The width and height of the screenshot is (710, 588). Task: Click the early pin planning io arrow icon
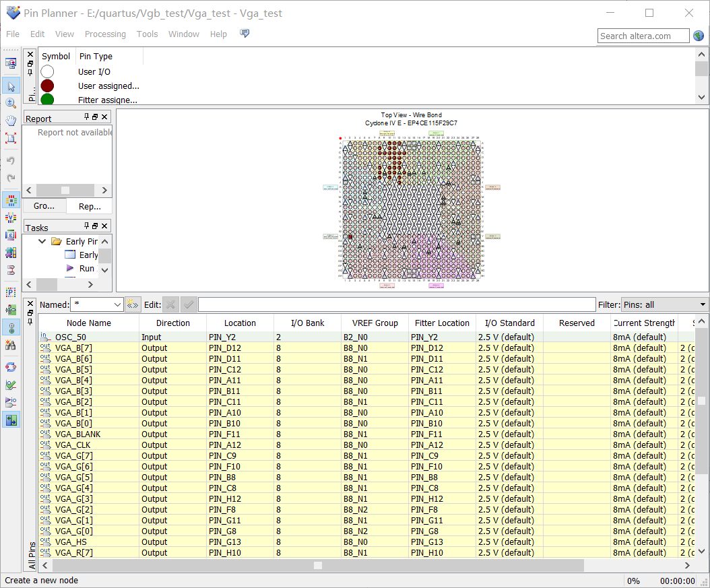(11, 402)
